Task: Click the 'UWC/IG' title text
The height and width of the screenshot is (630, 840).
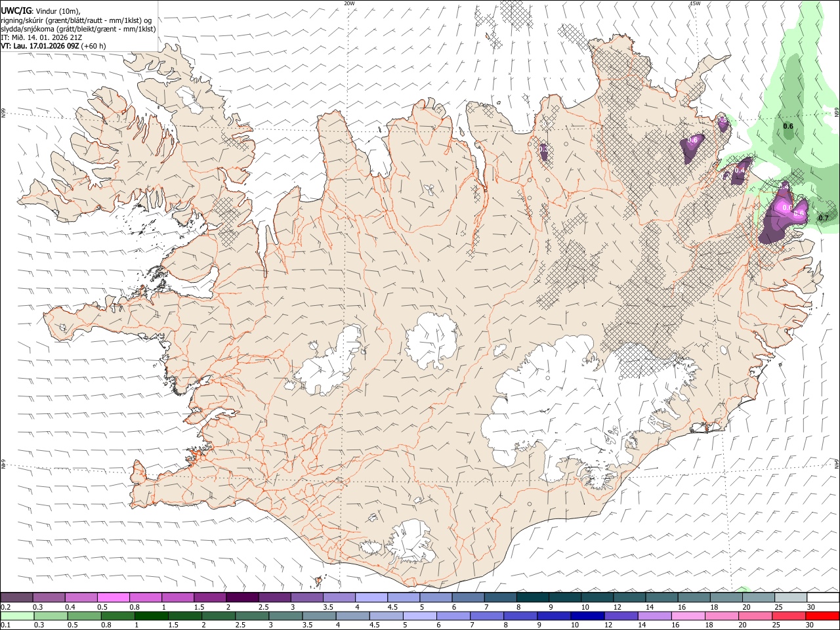Action: pos(16,10)
